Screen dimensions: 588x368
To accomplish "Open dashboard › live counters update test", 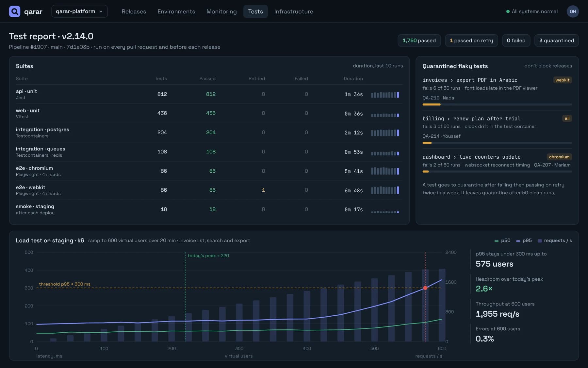I will 471,157.
